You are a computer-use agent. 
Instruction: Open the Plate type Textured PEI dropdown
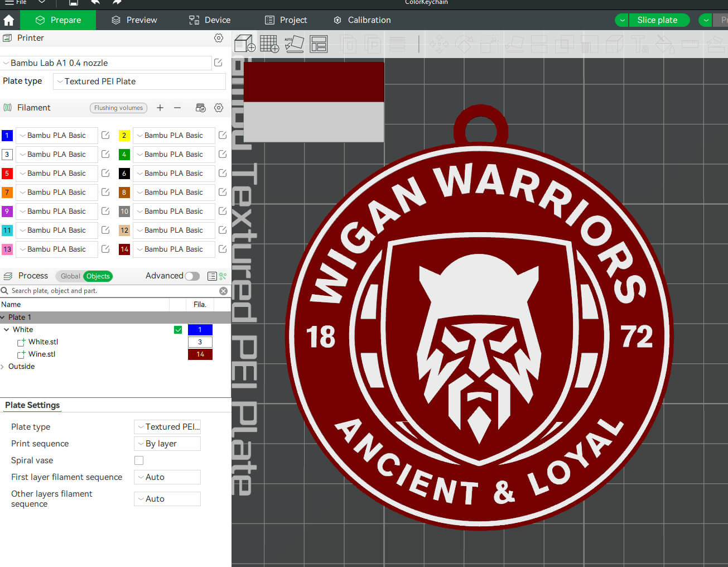(x=139, y=81)
